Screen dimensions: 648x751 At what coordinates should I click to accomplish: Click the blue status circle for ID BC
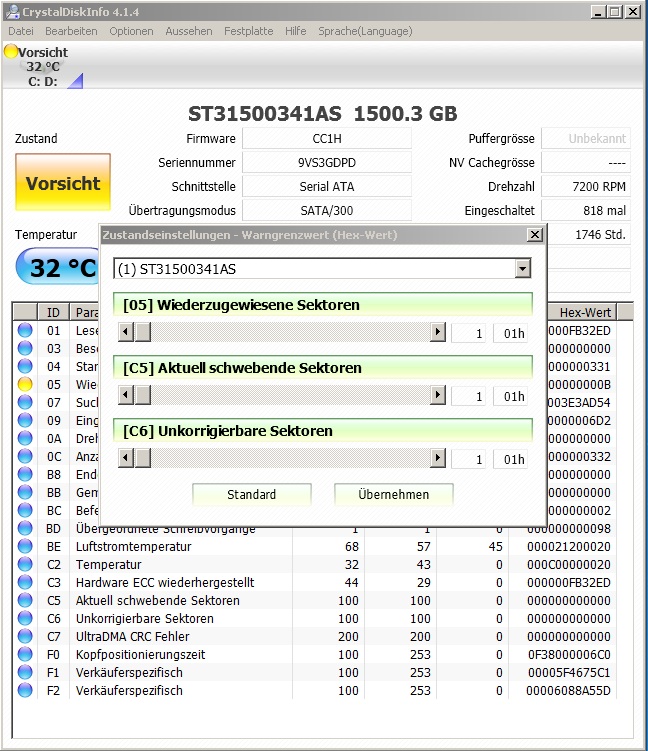click(25, 510)
